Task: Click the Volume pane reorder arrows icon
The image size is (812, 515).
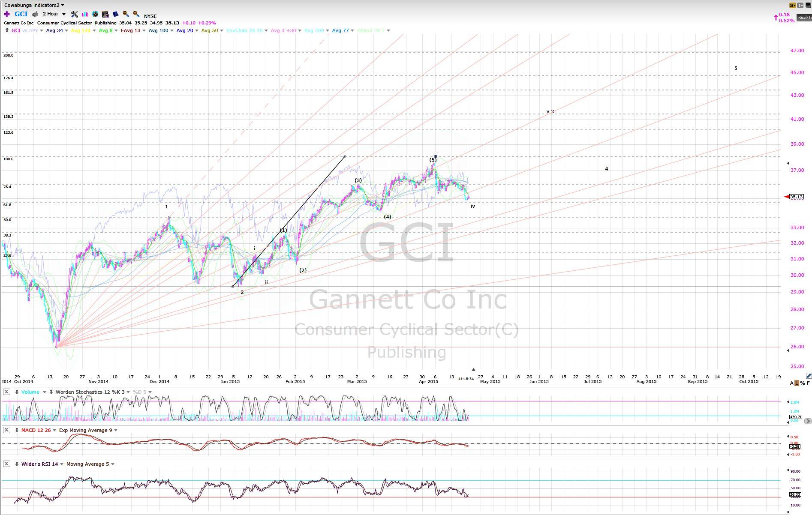Action: (17, 392)
